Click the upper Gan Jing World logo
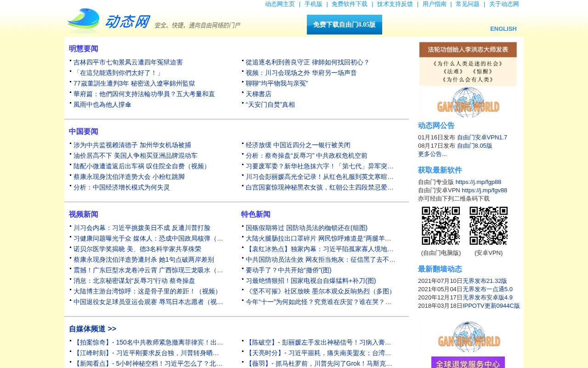Screen dimensions: 588x368 coord(468,102)
